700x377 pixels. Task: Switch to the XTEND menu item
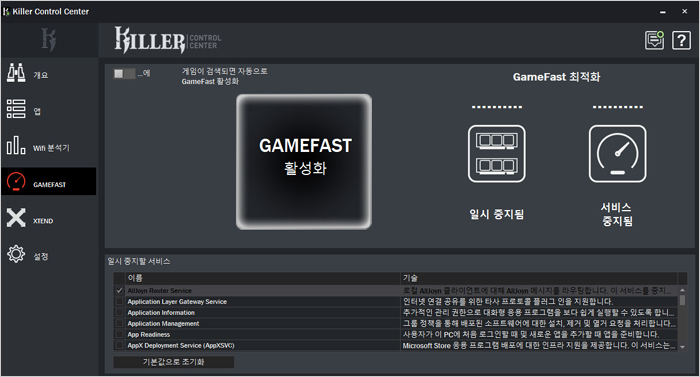49,219
